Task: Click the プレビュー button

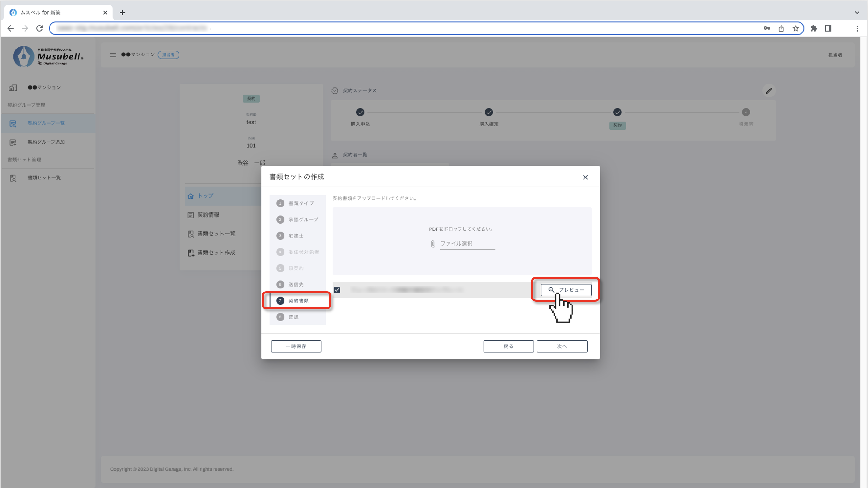Action: click(x=566, y=290)
